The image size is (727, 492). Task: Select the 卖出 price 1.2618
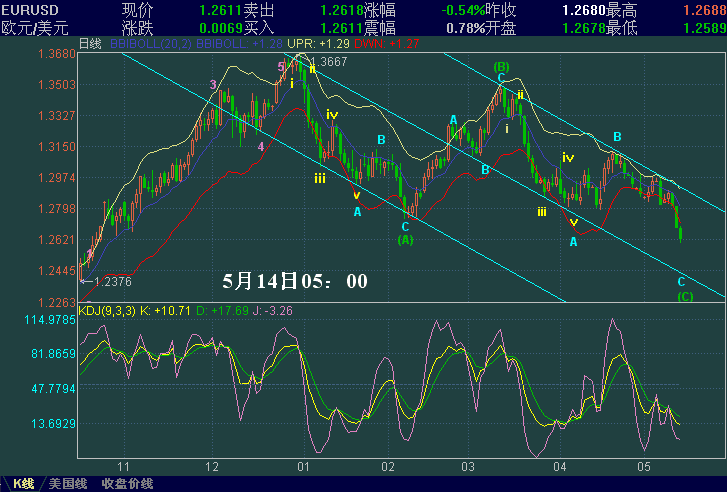pyautogui.click(x=342, y=10)
